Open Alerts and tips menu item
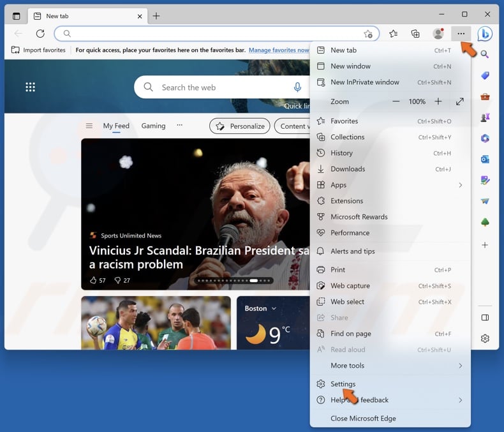The image size is (504, 432). pyautogui.click(x=390, y=251)
